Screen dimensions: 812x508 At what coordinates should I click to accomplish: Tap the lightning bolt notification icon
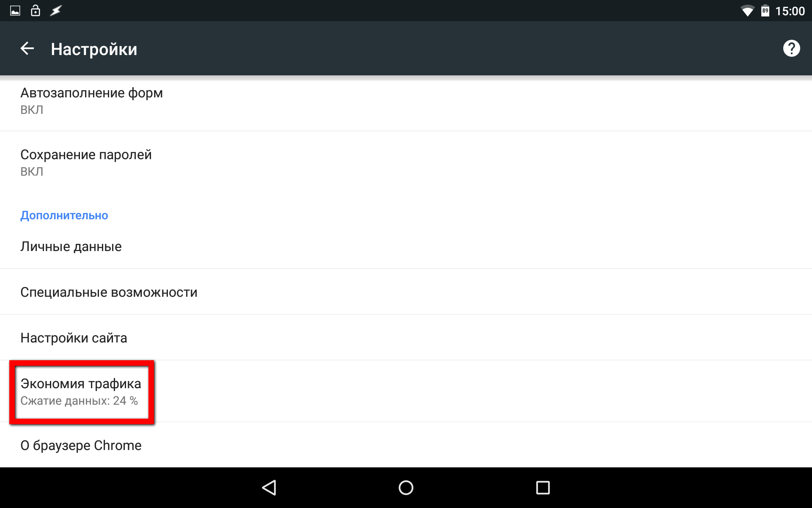coord(56,11)
